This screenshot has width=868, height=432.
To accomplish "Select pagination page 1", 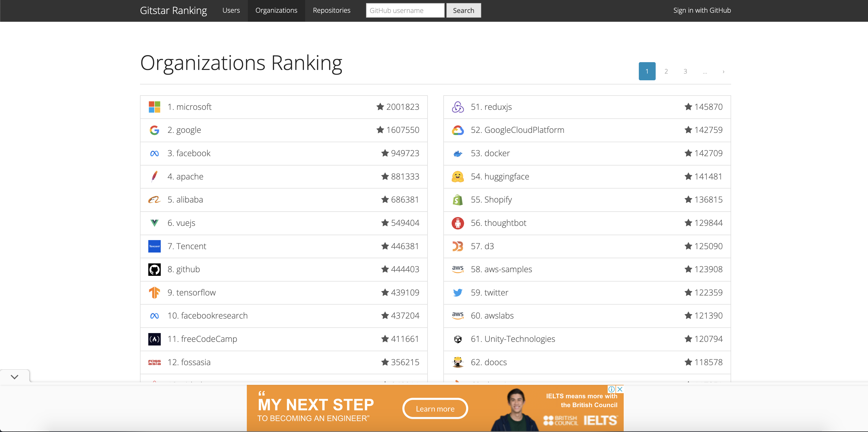I will coord(647,71).
